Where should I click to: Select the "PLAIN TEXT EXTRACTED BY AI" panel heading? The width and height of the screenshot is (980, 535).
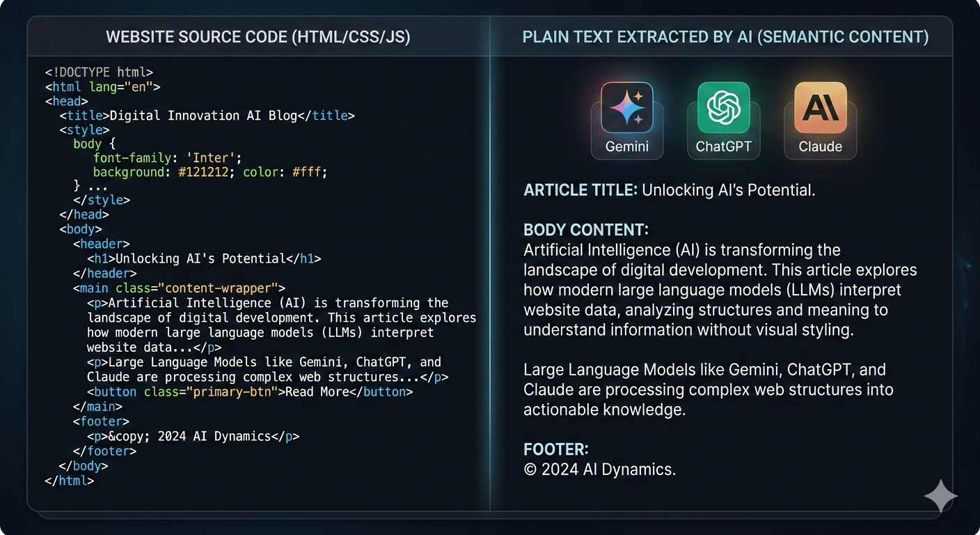(x=726, y=37)
